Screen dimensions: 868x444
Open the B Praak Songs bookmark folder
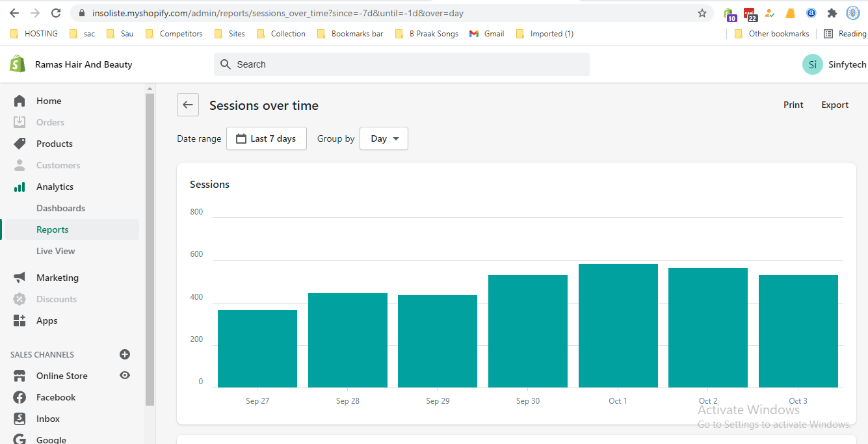click(x=427, y=34)
